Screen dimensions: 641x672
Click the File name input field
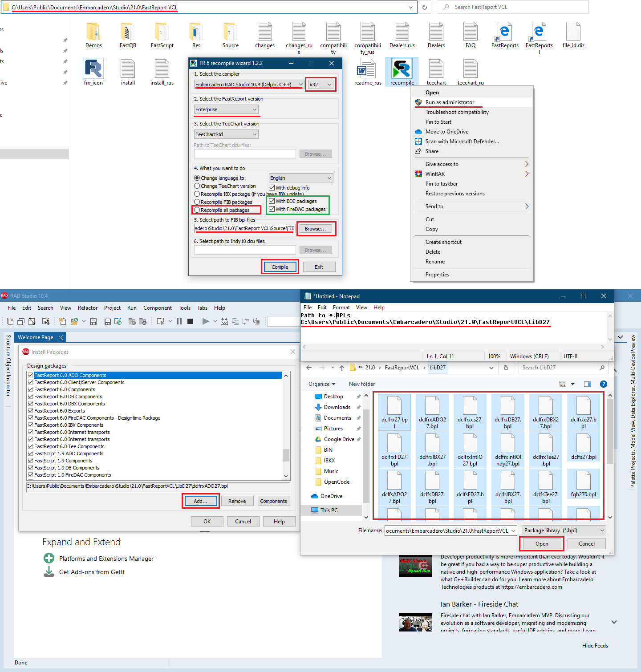click(450, 530)
